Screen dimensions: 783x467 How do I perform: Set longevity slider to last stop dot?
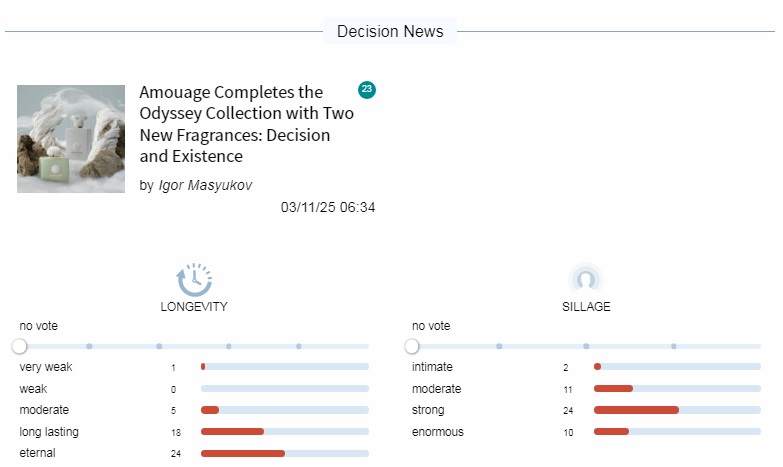[x=299, y=346]
